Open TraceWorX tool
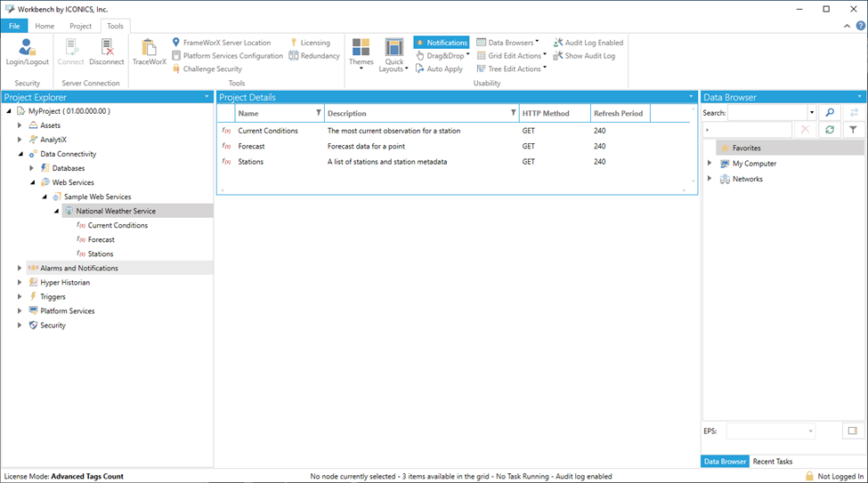868x483 pixels. click(149, 52)
